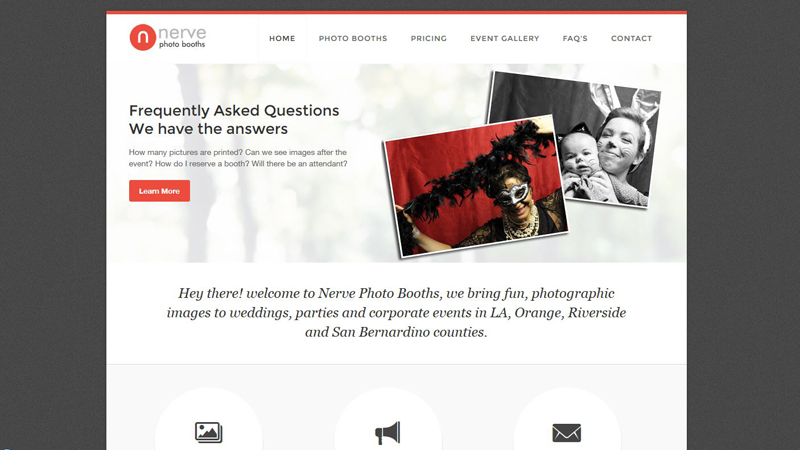Click the envelope mail icon
Viewport: 800px width, 450px height.
(566, 433)
